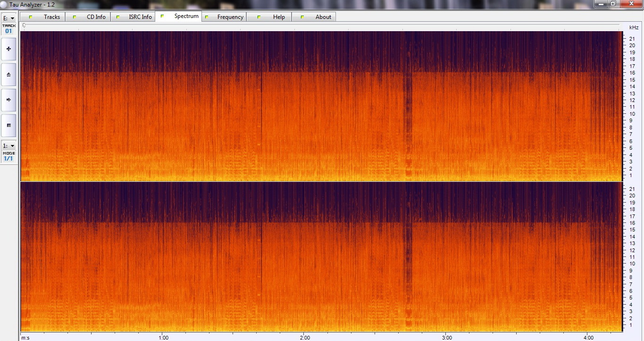Click the upper channel spectrogram

click(x=322, y=106)
